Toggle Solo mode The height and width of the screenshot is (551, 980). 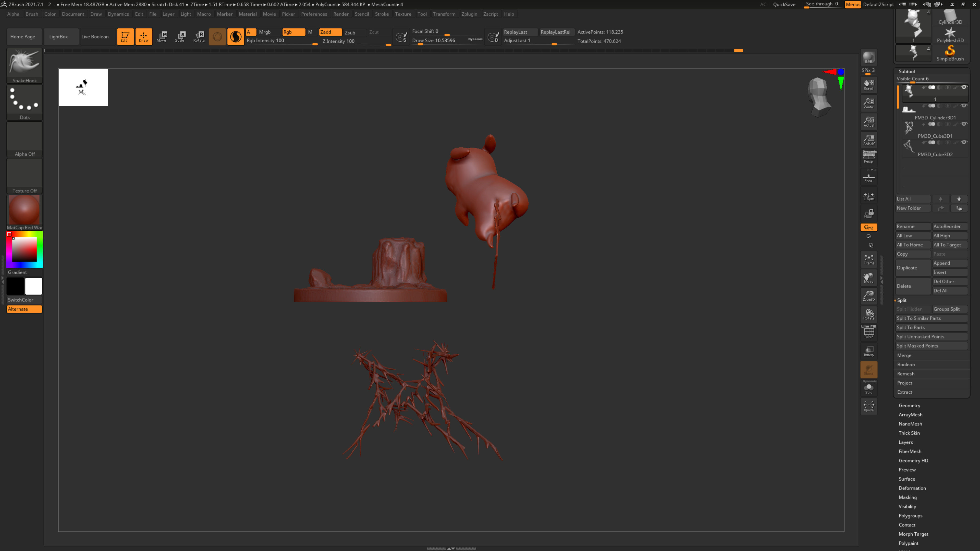pyautogui.click(x=868, y=388)
